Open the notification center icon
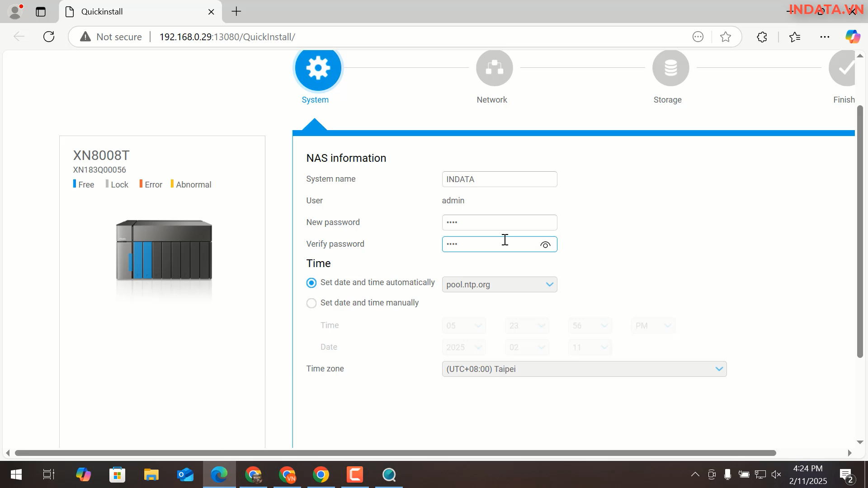The width and height of the screenshot is (868, 488). click(x=846, y=475)
